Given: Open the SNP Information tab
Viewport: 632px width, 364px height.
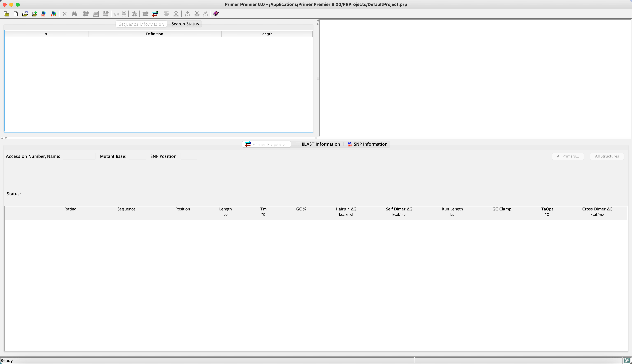Looking at the screenshot, I should point(367,144).
